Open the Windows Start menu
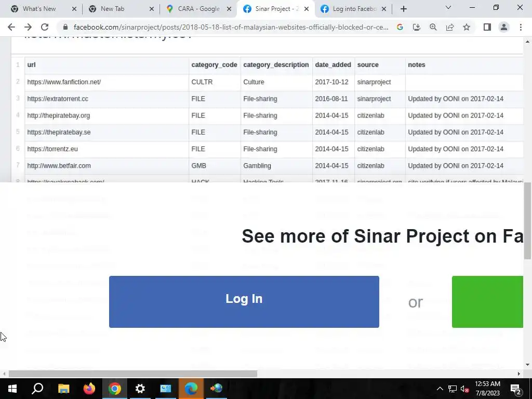The width and height of the screenshot is (532, 399). (x=12, y=389)
